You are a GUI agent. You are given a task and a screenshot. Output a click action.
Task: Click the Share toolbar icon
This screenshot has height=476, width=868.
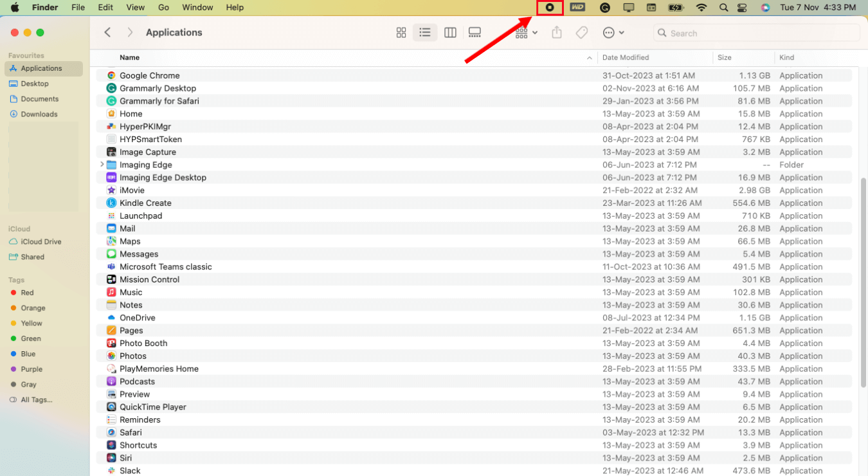coord(557,32)
